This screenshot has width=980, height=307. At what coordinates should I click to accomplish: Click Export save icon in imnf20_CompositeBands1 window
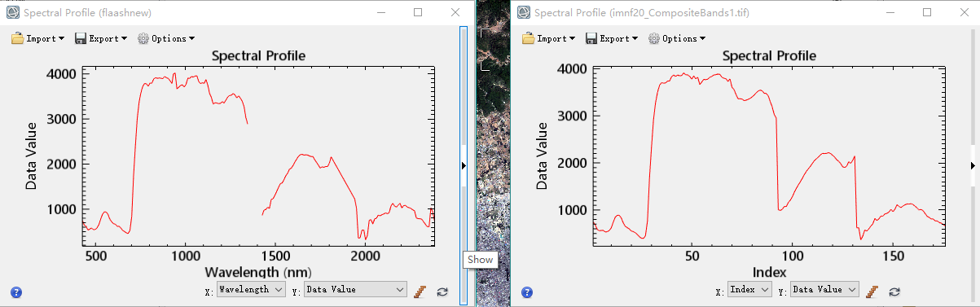click(x=591, y=38)
